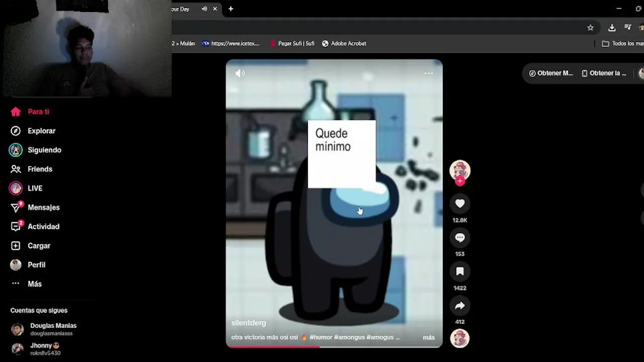This screenshot has height=362, width=644.
Task: Open the comments on the video
Action: 460,237
